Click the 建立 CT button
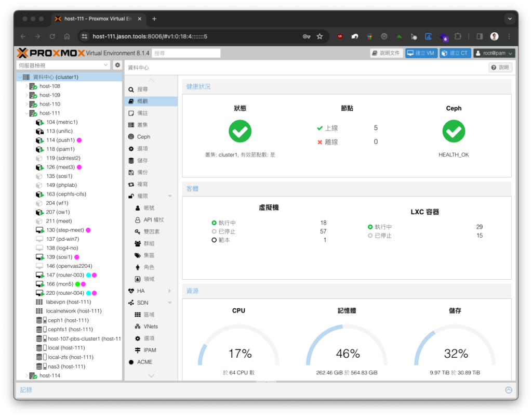The width and height of the screenshot is (532, 417). pyautogui.click(x=455, y=53)
